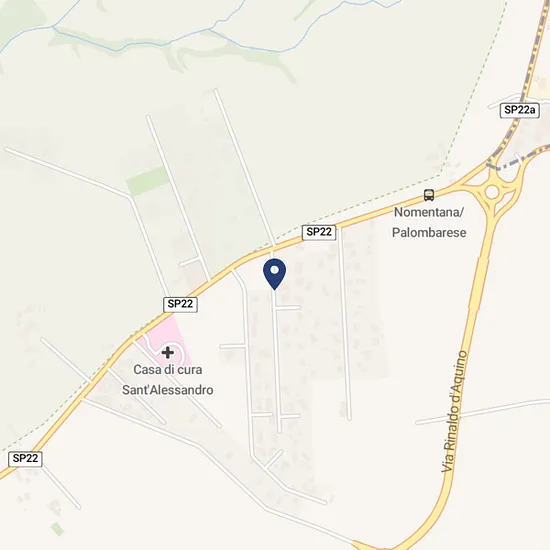Click the SP22 shield beside Nomentana/Palombarese
The image size is (550, 550).
pos(318,232)
